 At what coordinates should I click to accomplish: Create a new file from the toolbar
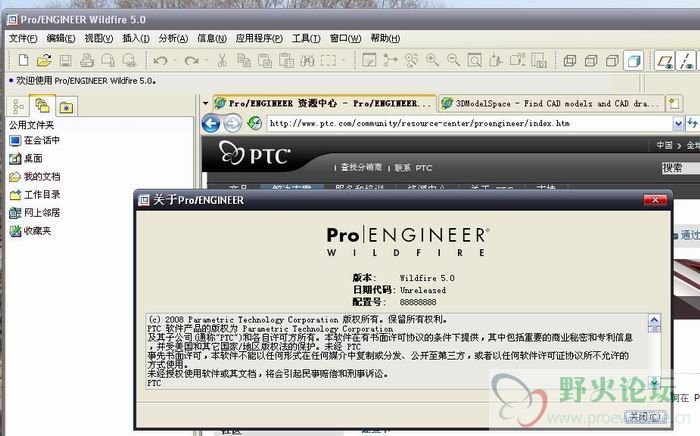pos(23,60)
